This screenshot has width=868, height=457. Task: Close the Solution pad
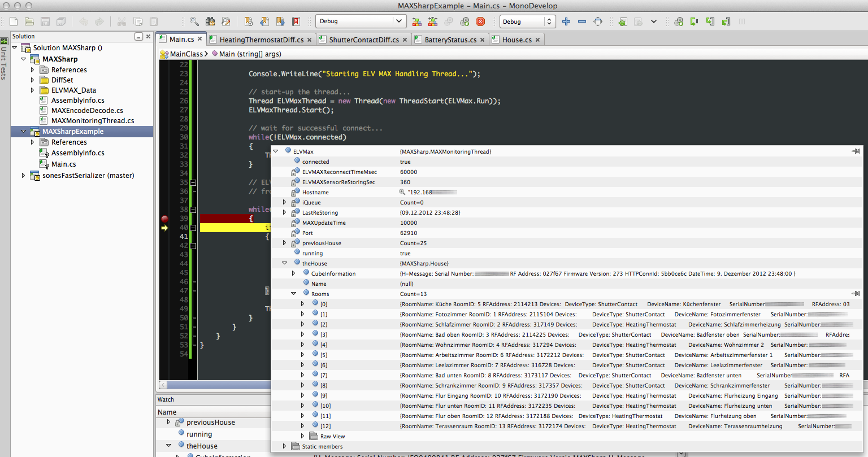click(149, 36)
